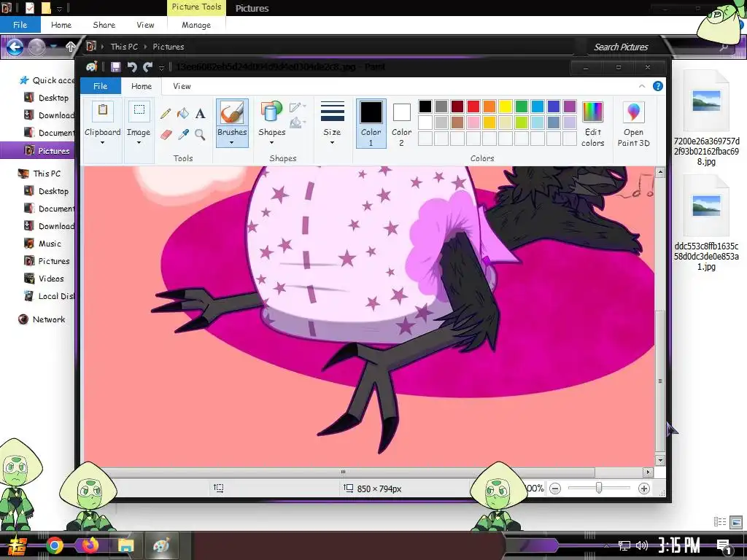
Task: Open the Explorer File menu
Action: (20, 25)
